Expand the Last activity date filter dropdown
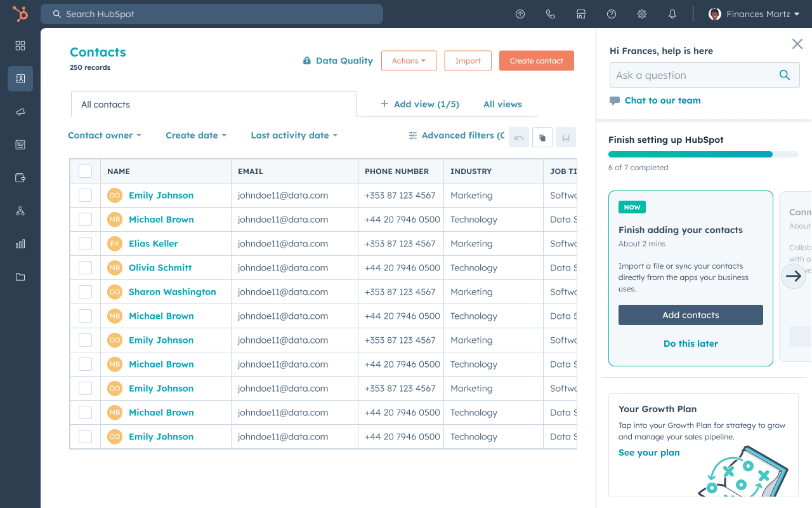The width and height of the screenshot is (812, 508). click(x=294, y=135)
